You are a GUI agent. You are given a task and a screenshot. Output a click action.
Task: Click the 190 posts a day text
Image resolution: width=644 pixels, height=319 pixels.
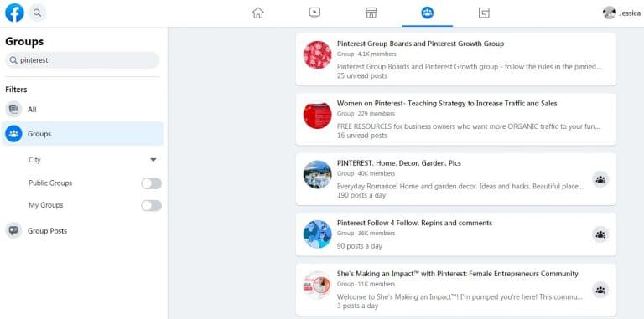361,195
